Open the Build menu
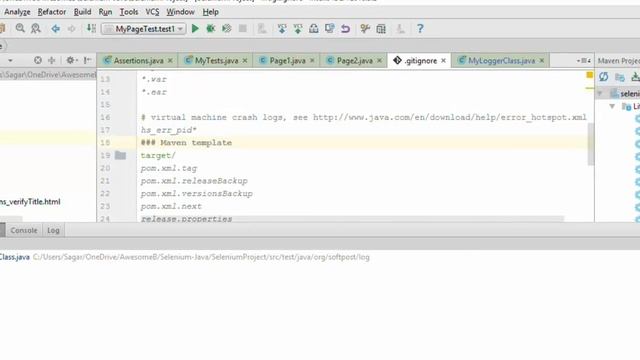The width and height of the screenshot is (640, 360). pyautogui.click(x=82, y=12)
